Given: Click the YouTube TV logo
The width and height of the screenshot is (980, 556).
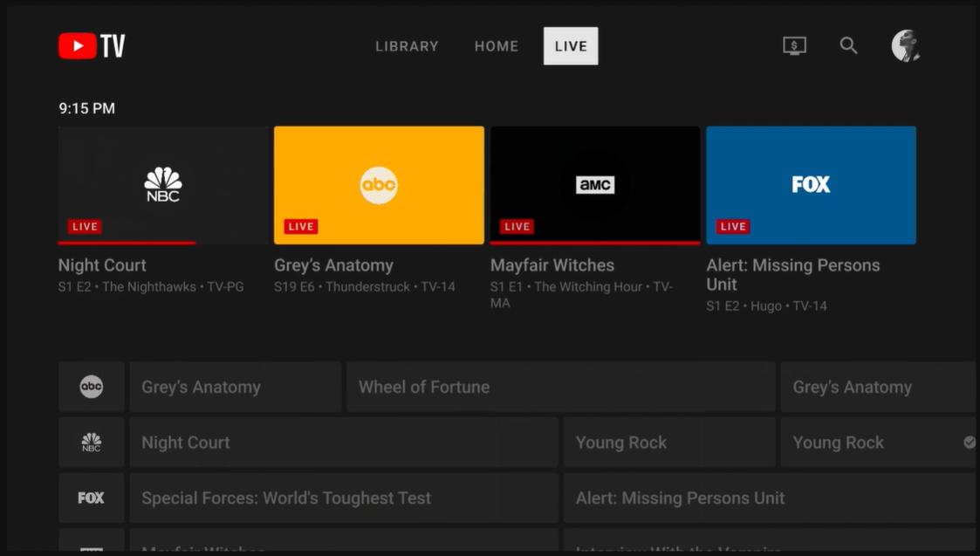Looking at the screenshot, I should [92, 45].
